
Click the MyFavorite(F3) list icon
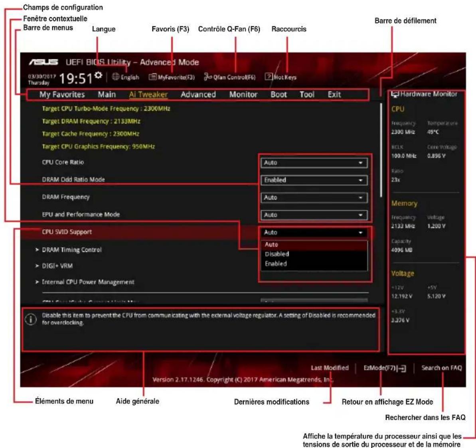point(152,77)
